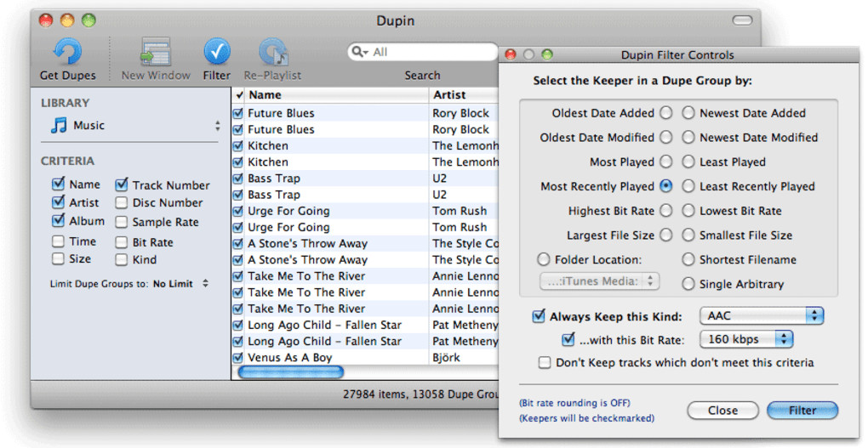
Task: Open a New Window from the toolbar
Action: [156, 54]
